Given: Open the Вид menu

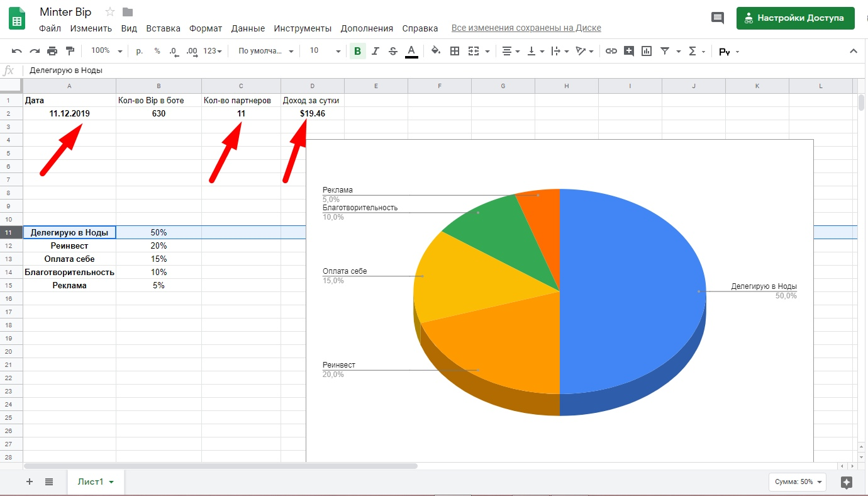Looking at the screenshot, I should tap(129, 28).
